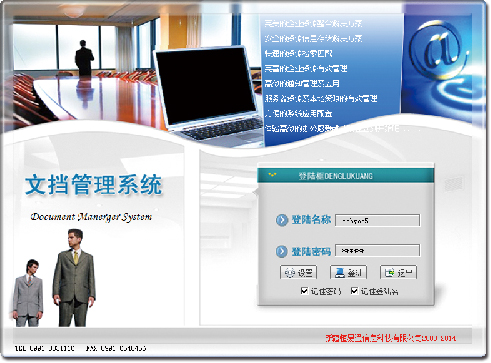The image size is (491, 363).
Task: Click the TEL phone number text
Action: [x=45, y=348]
